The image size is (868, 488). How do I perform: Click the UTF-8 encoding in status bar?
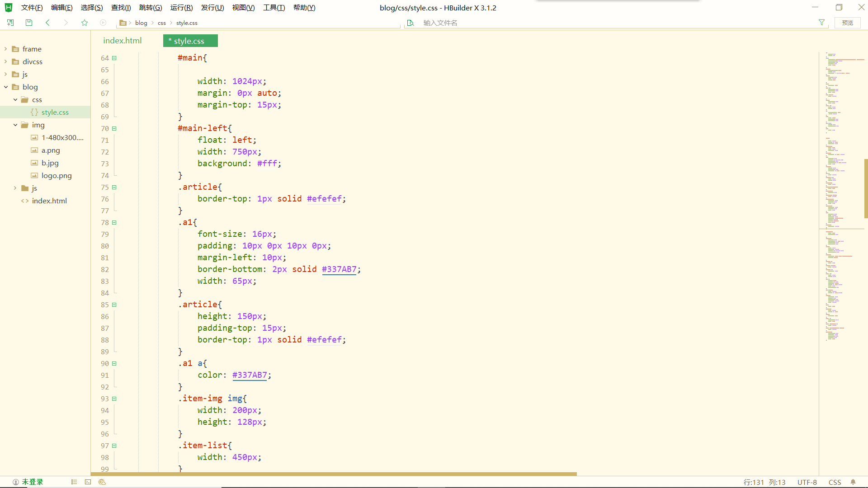[807, 482]
